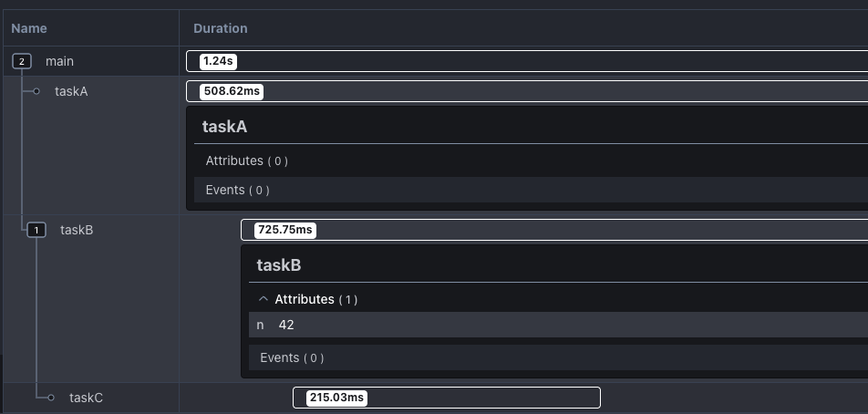Expand taskA Attributes ( 0 ) section
Viewport: 868px width, 414px height.
[246, 160]
